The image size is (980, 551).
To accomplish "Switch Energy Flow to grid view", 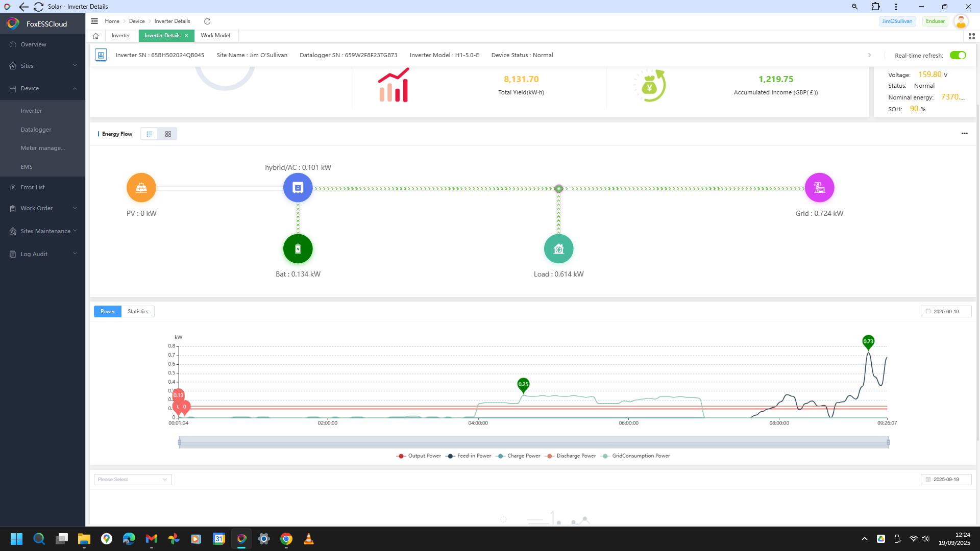I will click(x=168, y=134).
